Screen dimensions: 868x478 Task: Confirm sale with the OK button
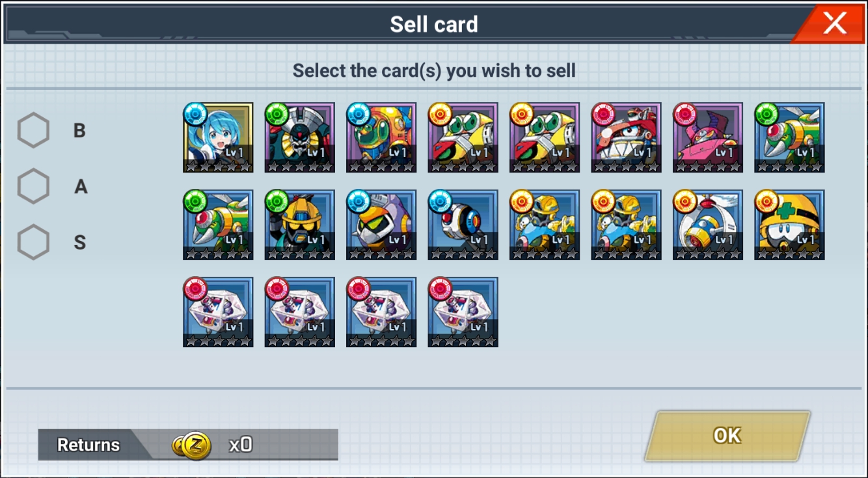[727, 436]
